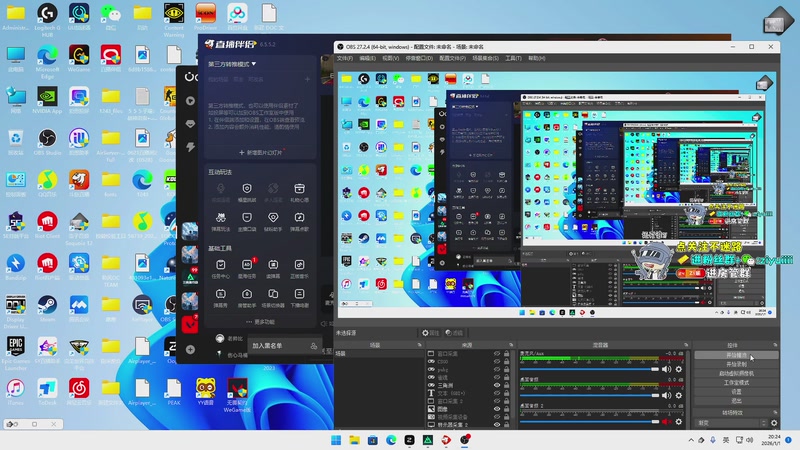Select the 场景 entry in scenes list
The image size is (800, 450).
(x=379, y=354)
